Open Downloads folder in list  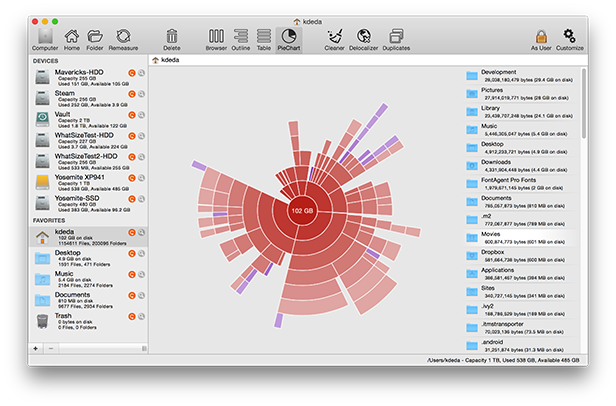[521, 166]
